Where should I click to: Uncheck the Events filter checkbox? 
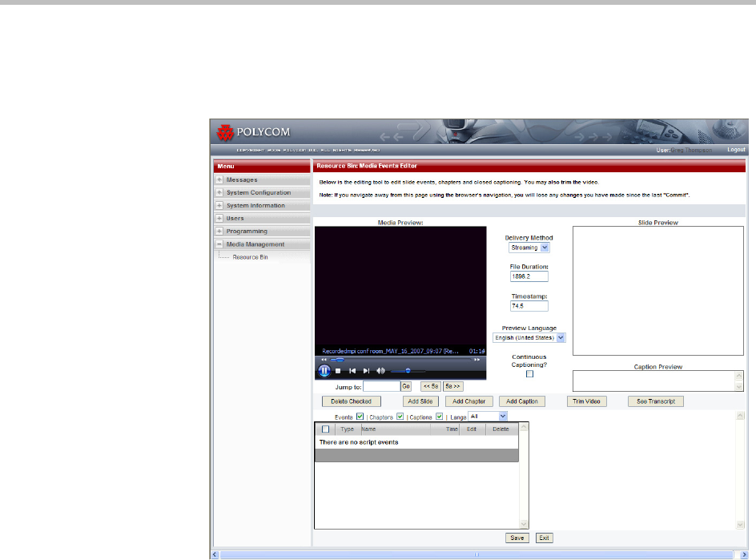pyautogui.click(x=360, y=417)
